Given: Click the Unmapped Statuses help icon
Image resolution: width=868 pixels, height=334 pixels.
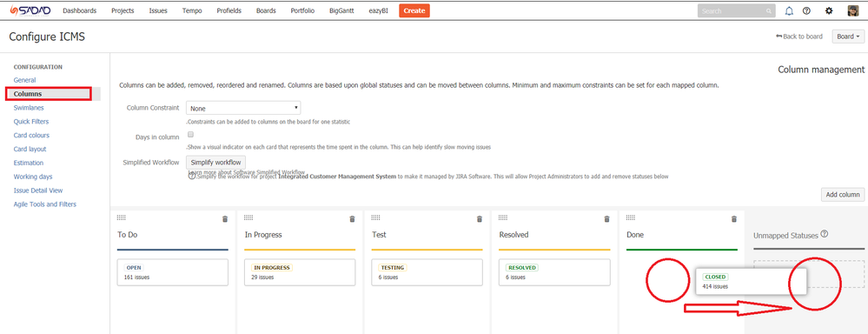Looking at the screenshot, I should pos(825,234).
